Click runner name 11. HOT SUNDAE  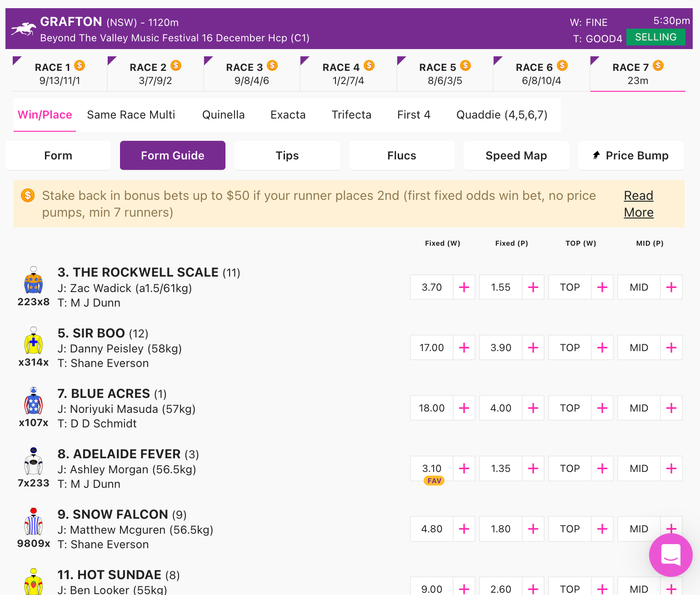coord(110,575)
